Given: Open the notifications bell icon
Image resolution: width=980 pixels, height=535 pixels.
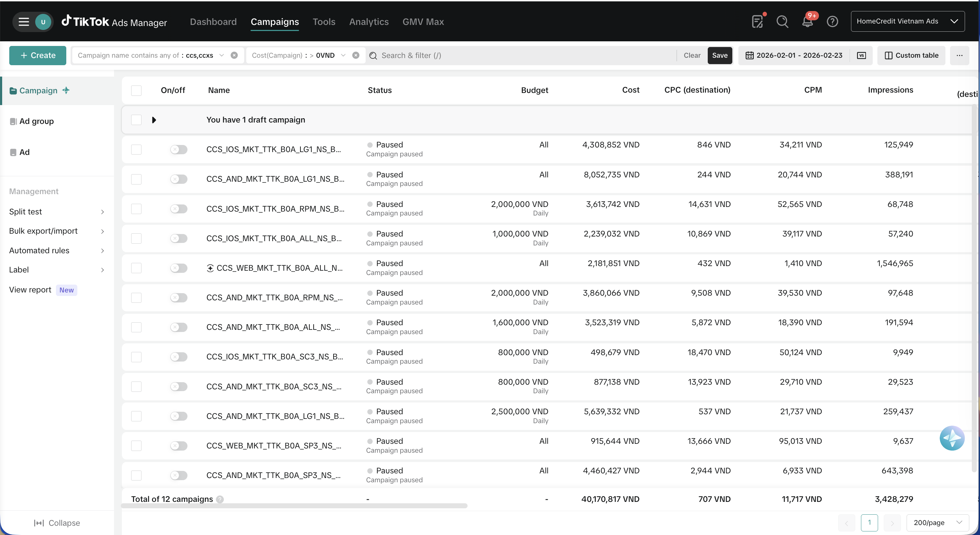Looking at the screenshot, I should tap(807, 22).
